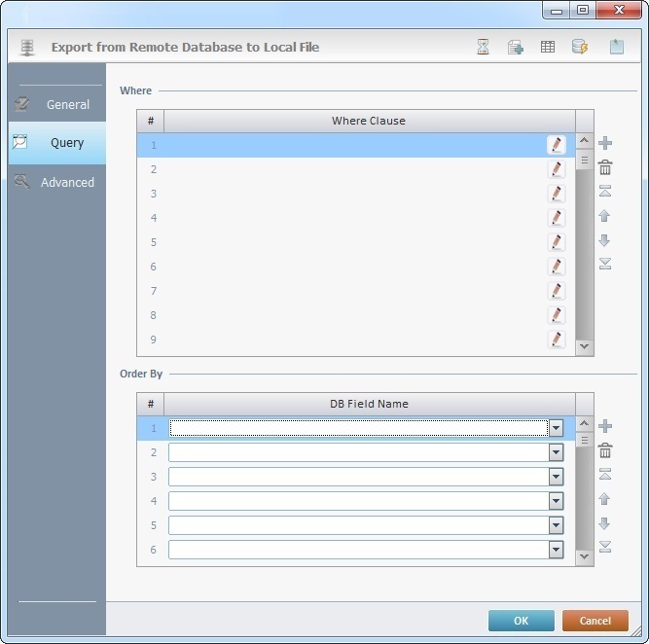Screen dimensions: 649x644
Task: Open the DB Field Name dropdown in row 1
Action: click(556, 428)
